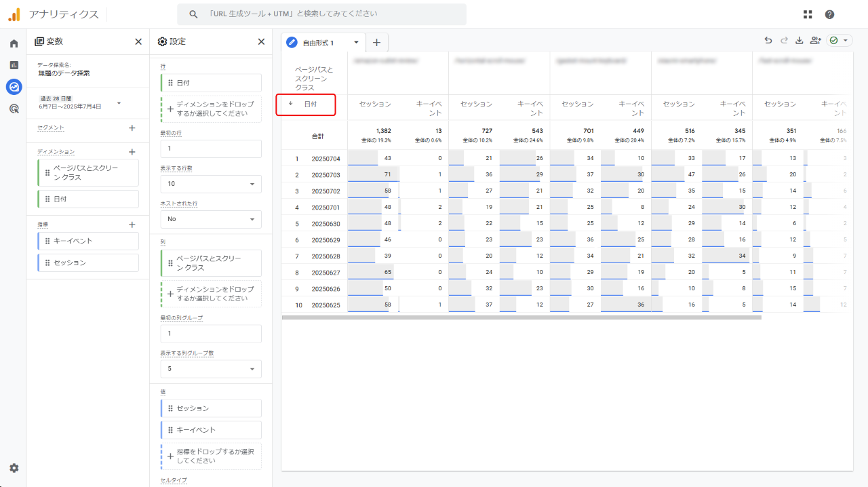Click the 最初の行 input field
868x487 pixels.
pos(211,149)
